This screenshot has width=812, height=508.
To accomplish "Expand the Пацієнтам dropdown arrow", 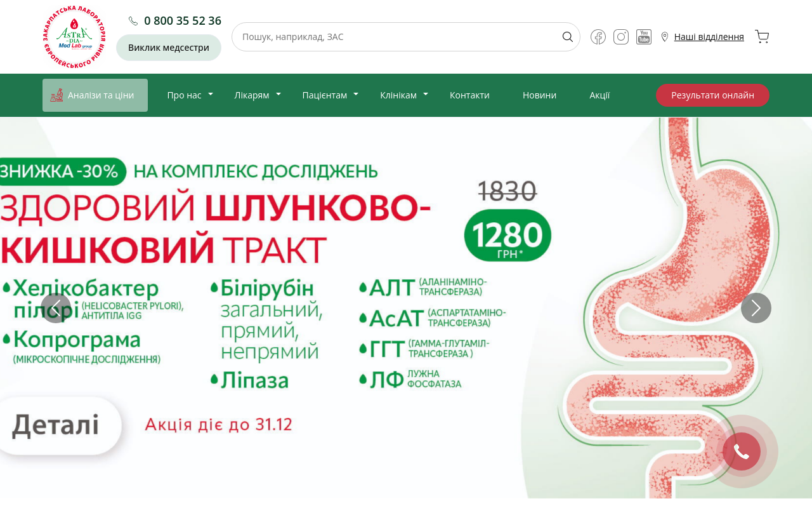I will click(356, 94).
